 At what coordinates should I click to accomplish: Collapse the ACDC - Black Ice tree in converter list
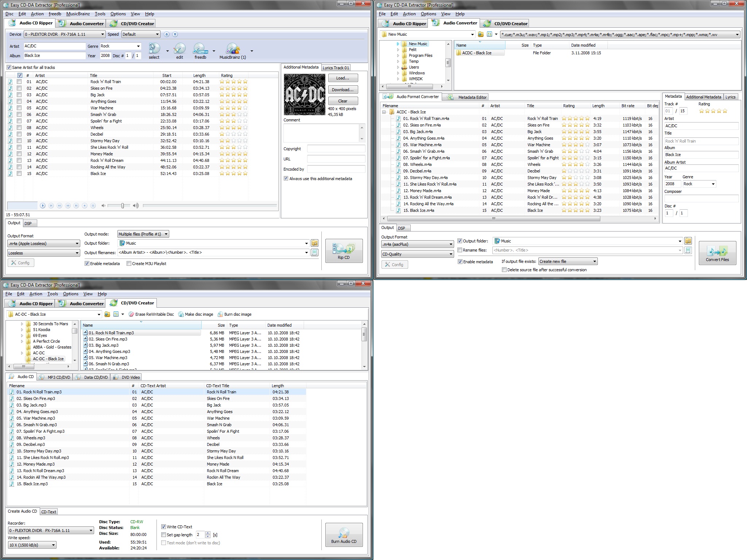384,112
